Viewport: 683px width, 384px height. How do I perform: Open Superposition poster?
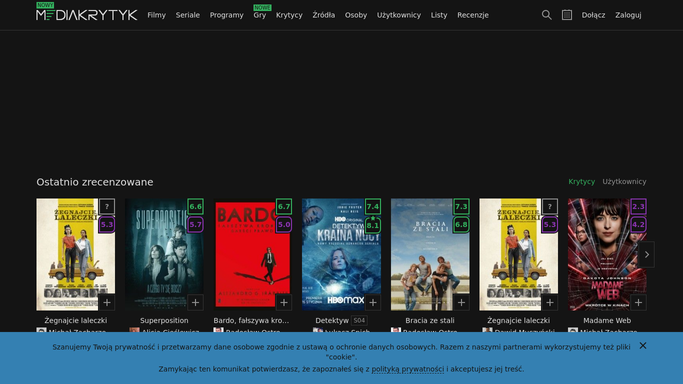tap(164, 255)
